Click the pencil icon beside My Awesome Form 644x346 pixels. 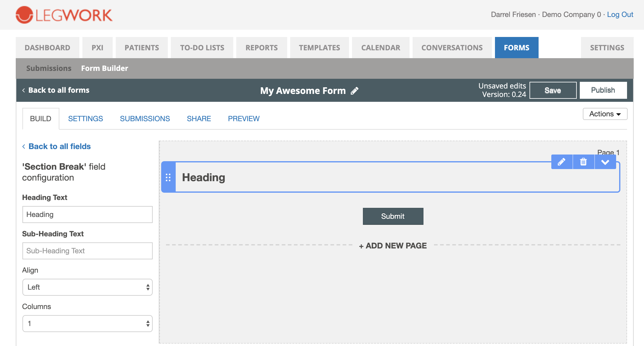coord(354,91)
